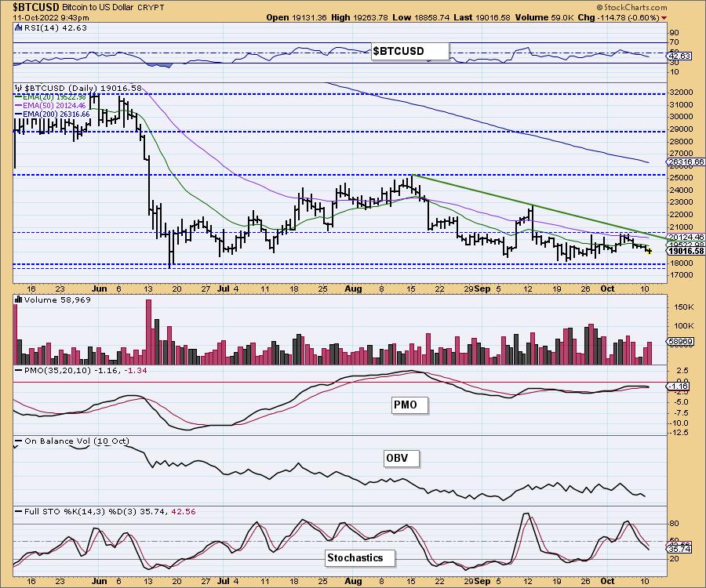Image resolution: width=706 pixels, height=588 pixels.
Task: Click the 20124.46 price tag on right axis
Action: [686, 237]
